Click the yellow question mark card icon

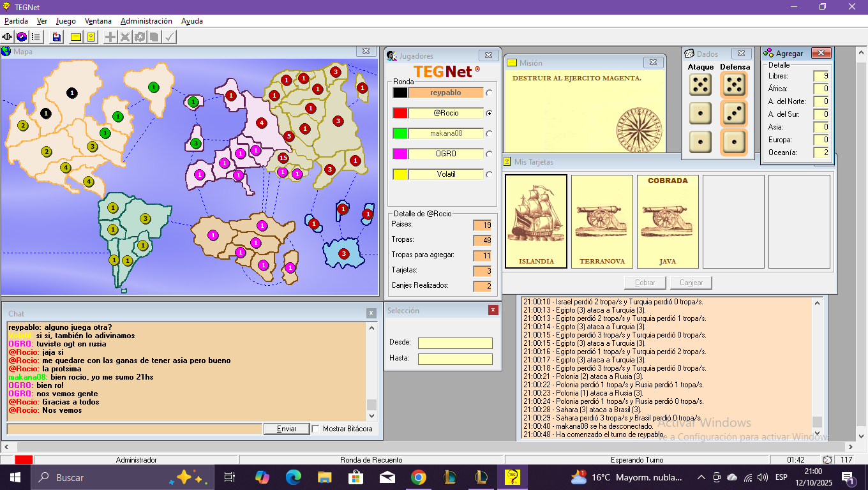tap(91, 37)
